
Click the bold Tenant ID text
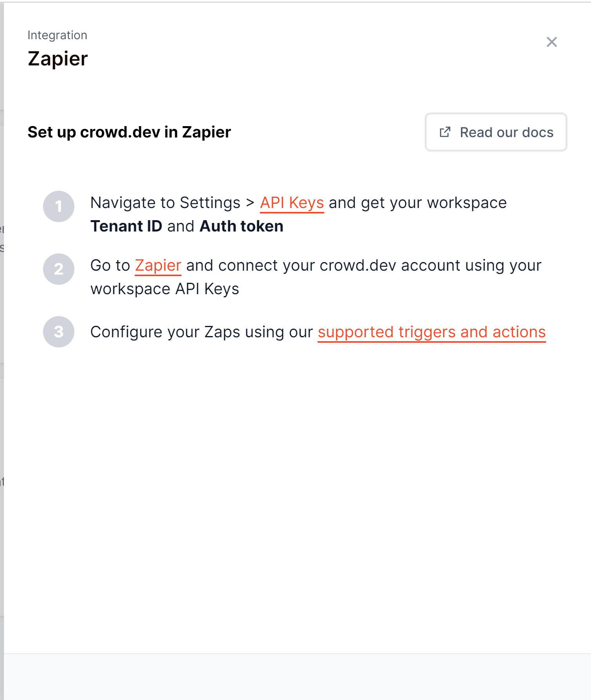pos(126,226)
